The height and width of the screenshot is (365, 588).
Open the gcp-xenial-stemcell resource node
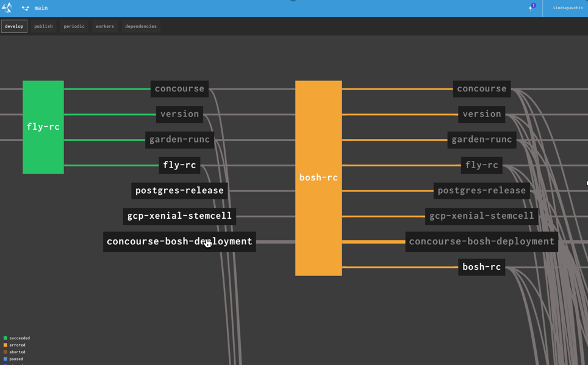pyautogui.click(x=179, y=216)
